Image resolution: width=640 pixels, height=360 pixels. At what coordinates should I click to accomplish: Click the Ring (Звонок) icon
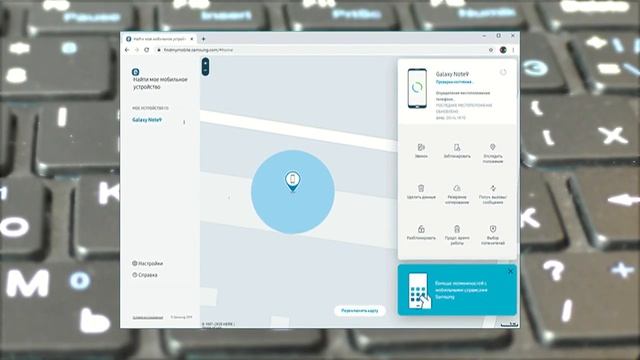(421, 147)
